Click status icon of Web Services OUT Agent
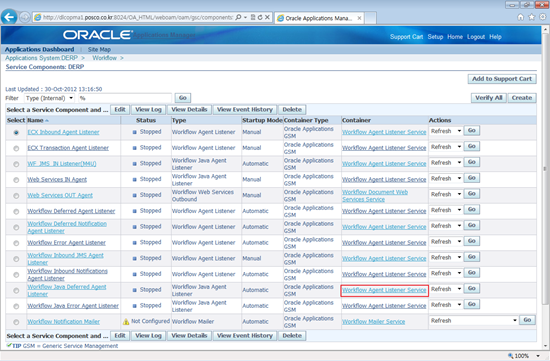 (x=134, y=195)
